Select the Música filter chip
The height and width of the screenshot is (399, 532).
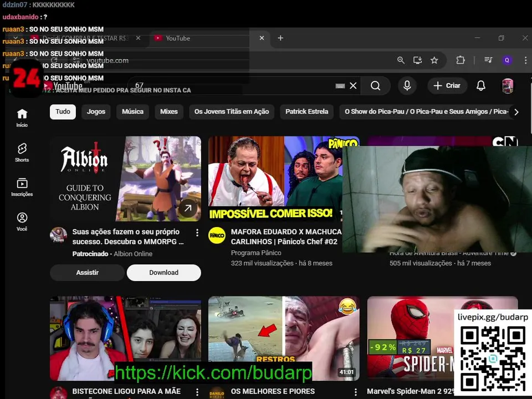tap(132, 111)
